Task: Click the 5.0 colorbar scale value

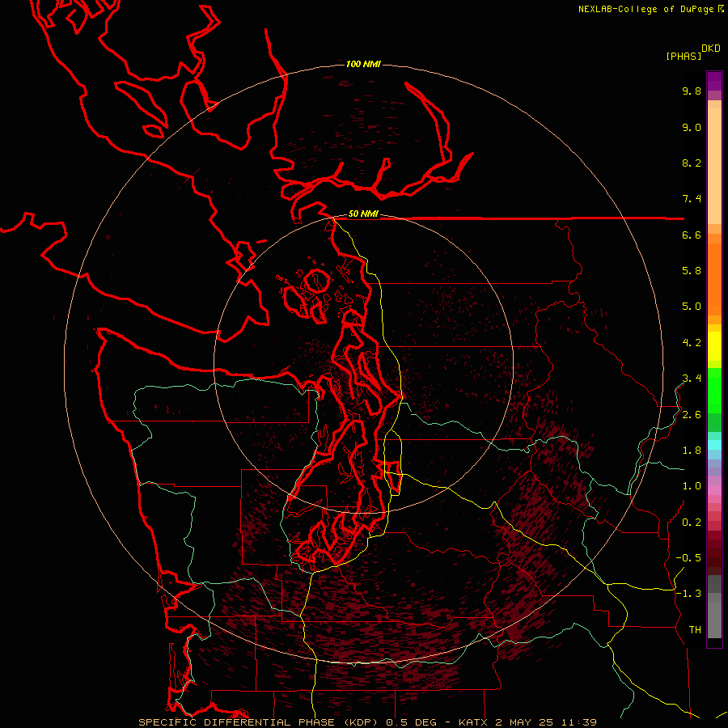Action: point(692,307)
